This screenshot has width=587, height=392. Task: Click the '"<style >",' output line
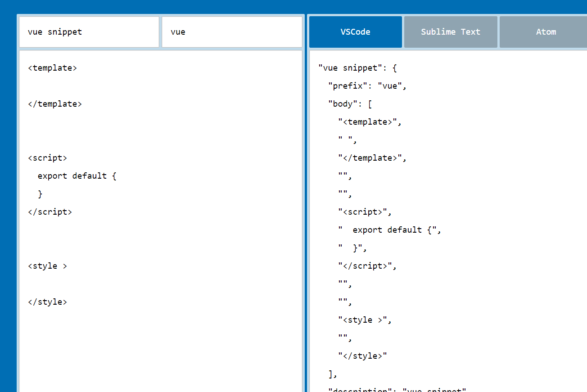click(x=365, y=320)
